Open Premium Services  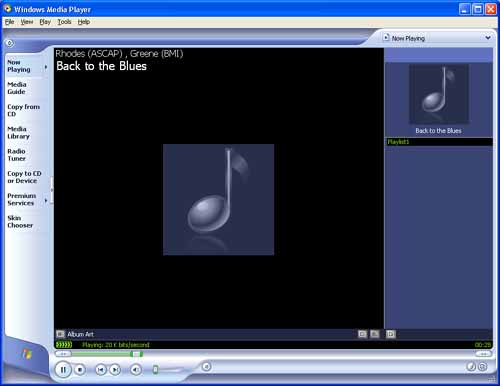coord(22,199)
